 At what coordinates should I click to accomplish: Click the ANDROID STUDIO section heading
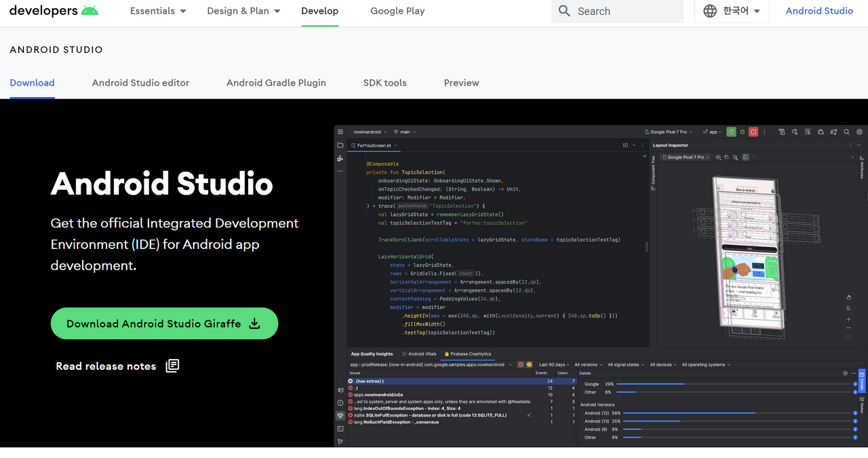(56, 50)
